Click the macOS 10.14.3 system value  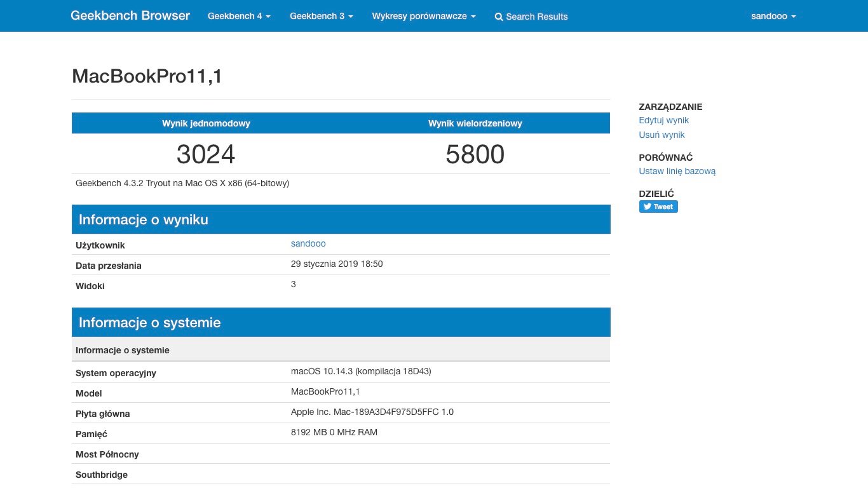click(x=361, y=371)
